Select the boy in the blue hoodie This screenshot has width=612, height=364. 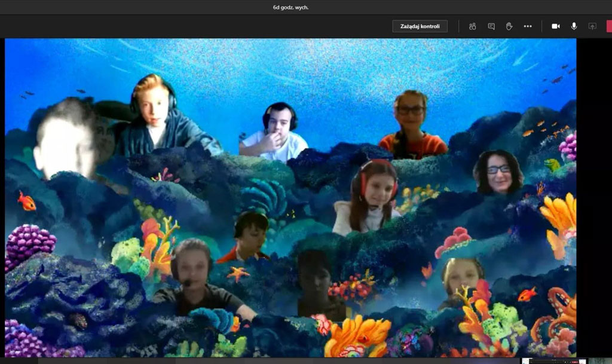tap(157, 117)
